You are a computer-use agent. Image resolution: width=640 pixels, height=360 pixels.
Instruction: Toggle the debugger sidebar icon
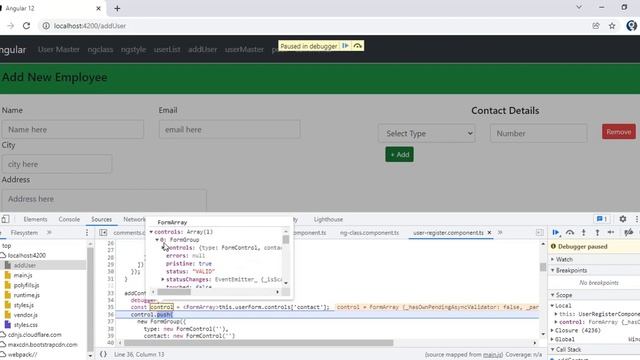pos(540,232)
